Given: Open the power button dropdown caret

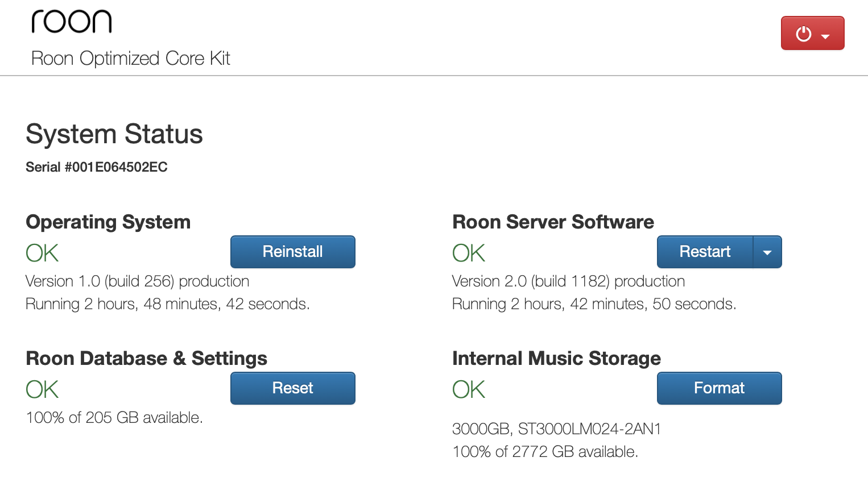Looking at the screenshot, I should 825,35.
